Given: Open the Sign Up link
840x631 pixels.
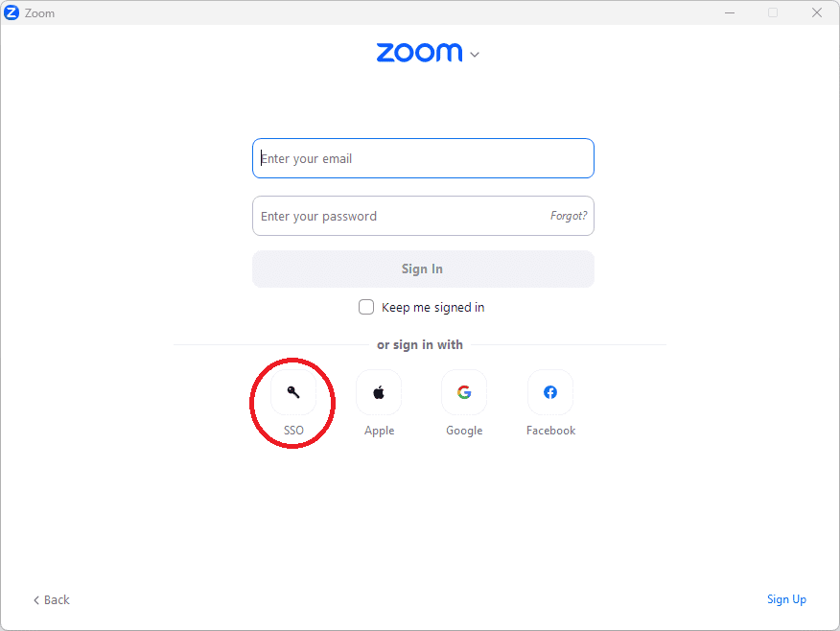Looking at the screenshot, I should tap(786, 599).
